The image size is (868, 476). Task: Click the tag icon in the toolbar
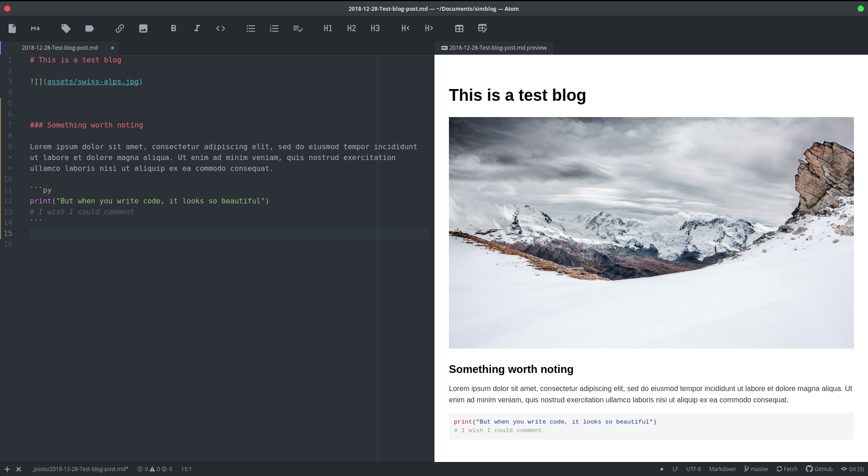pos(66,28)
